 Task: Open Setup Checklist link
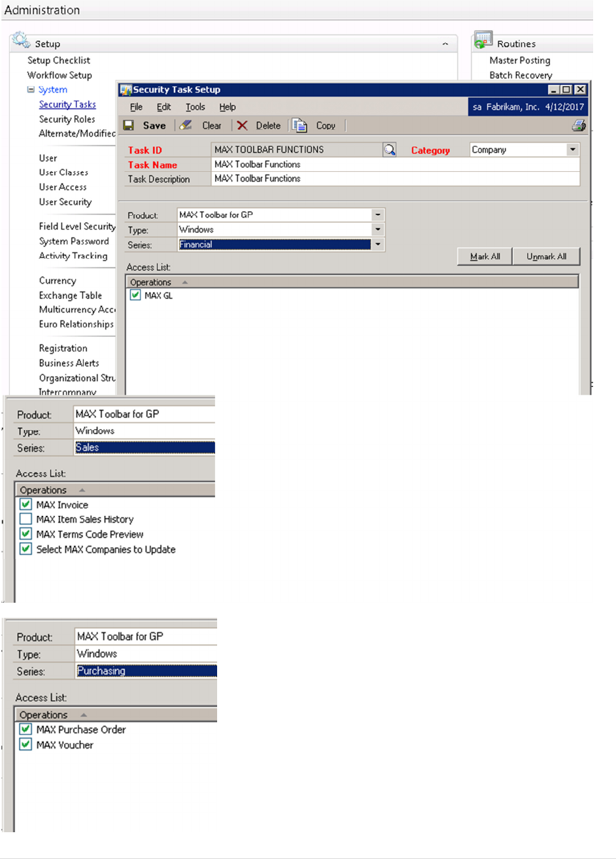(x=59, y=60)
